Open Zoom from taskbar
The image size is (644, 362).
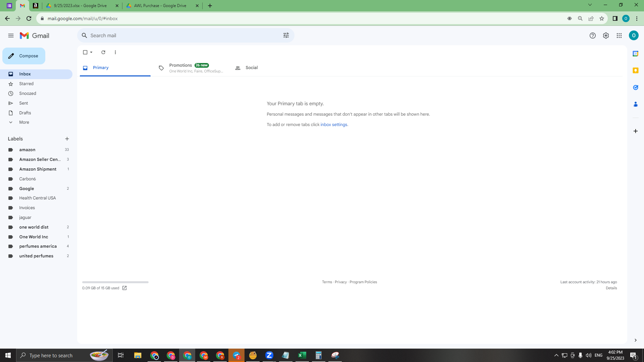[269, 355]
